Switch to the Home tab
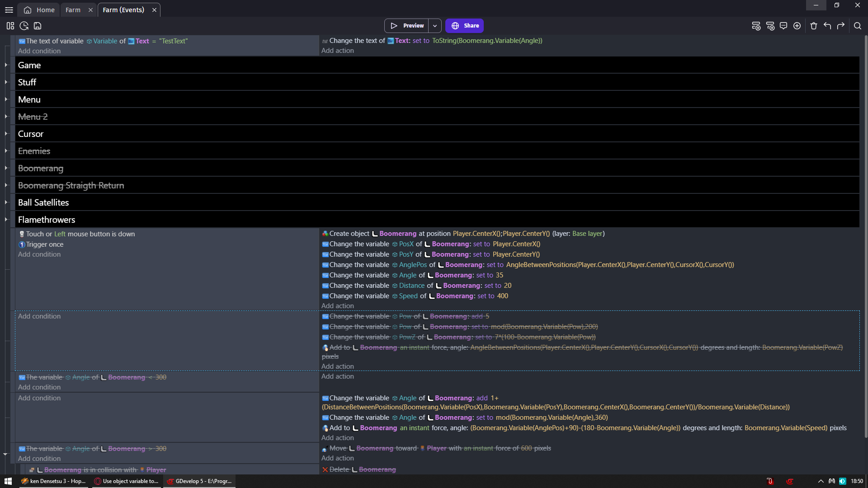The width and height of the screenshot is (868, 488). point(39,10)
